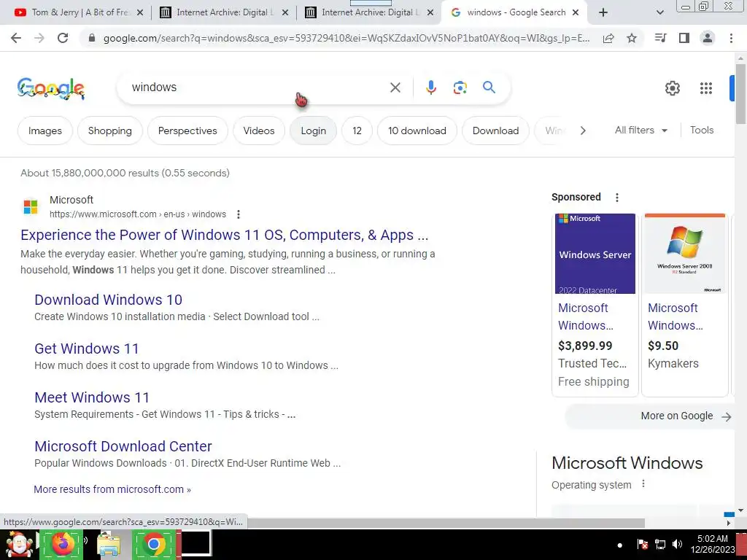Click the address bar URL

[x=347, y=38]
